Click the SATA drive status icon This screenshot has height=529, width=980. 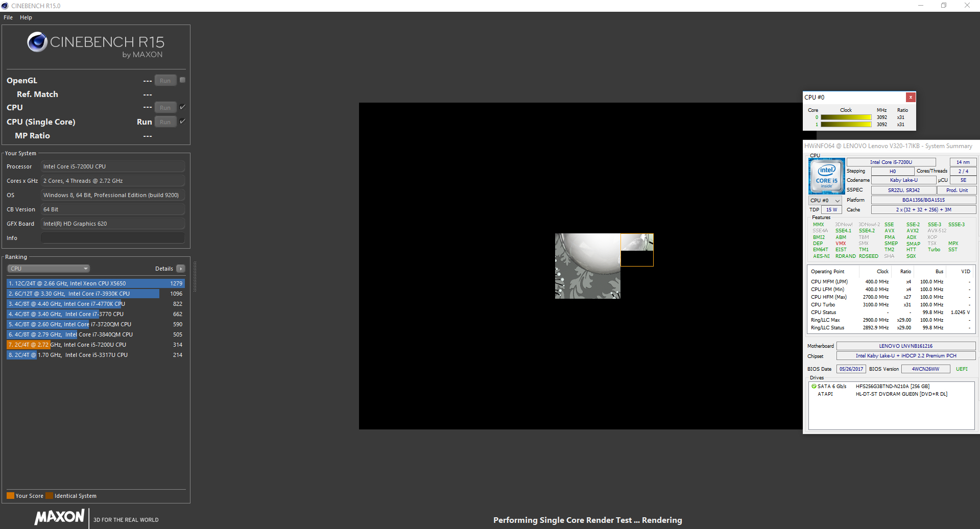814,387
